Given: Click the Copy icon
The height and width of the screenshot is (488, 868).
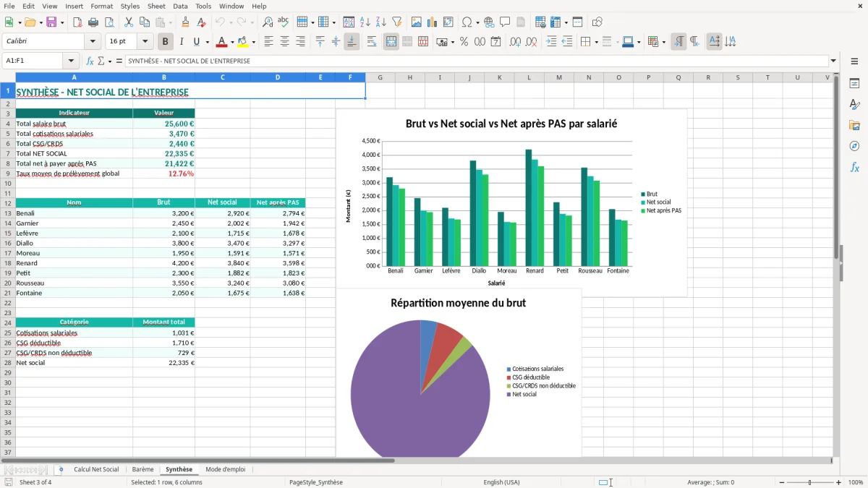Looking at the screenshot, I should (x=144, y=22).
